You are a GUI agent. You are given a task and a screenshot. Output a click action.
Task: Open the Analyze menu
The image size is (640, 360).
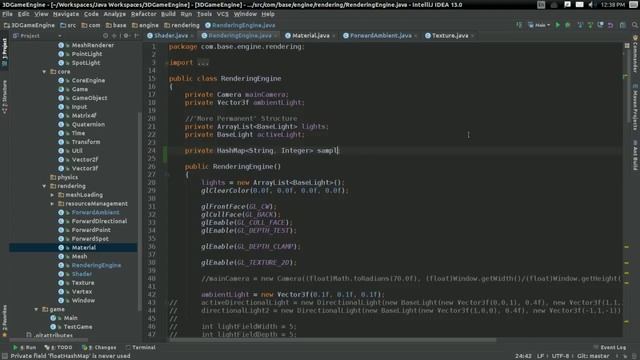(x=115, y=14)
